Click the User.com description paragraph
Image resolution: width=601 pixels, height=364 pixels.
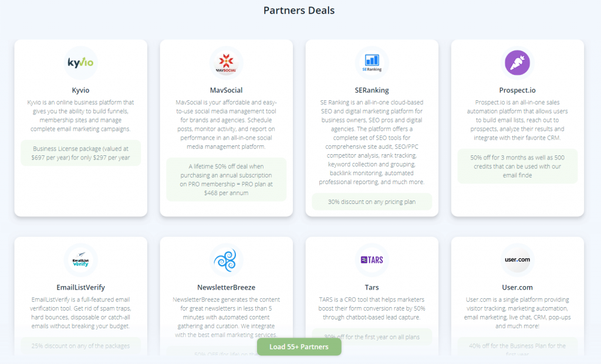[518, 312]
